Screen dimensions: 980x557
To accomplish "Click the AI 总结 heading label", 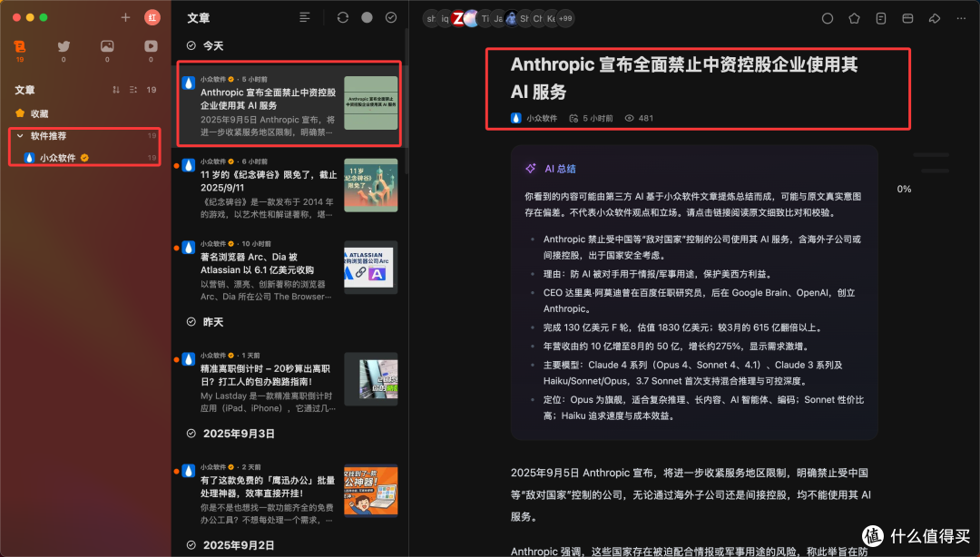I will click(x=560, y=169).
